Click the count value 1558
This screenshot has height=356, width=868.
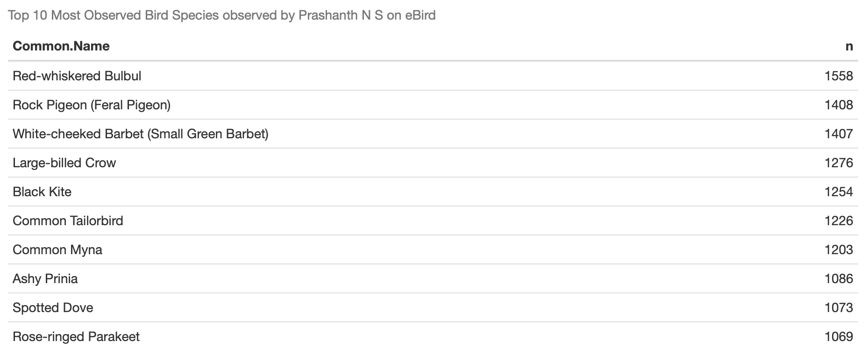(839, 76)
